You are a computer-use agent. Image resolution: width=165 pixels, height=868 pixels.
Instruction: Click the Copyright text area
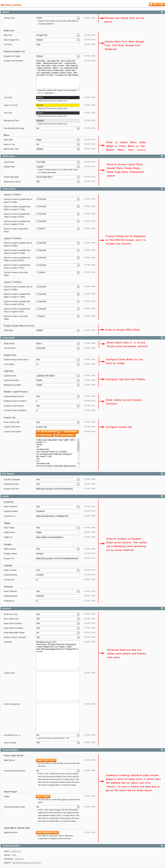click(x=58, y=655)
